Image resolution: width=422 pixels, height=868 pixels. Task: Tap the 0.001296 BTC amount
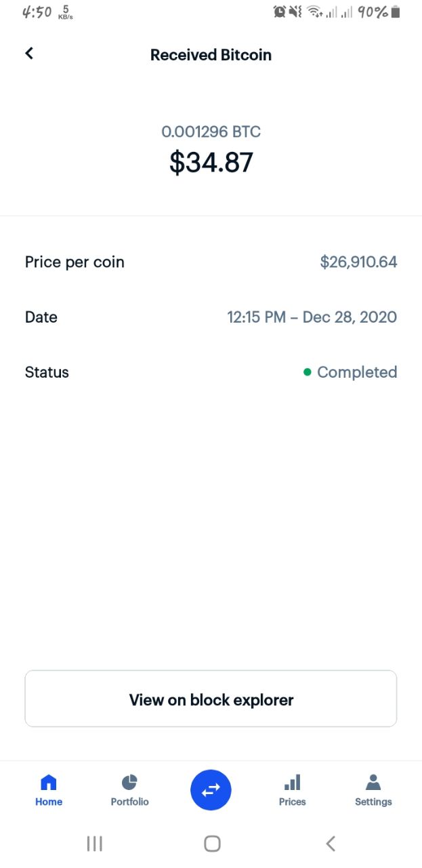pyautogui.click(x=211, y=132)
